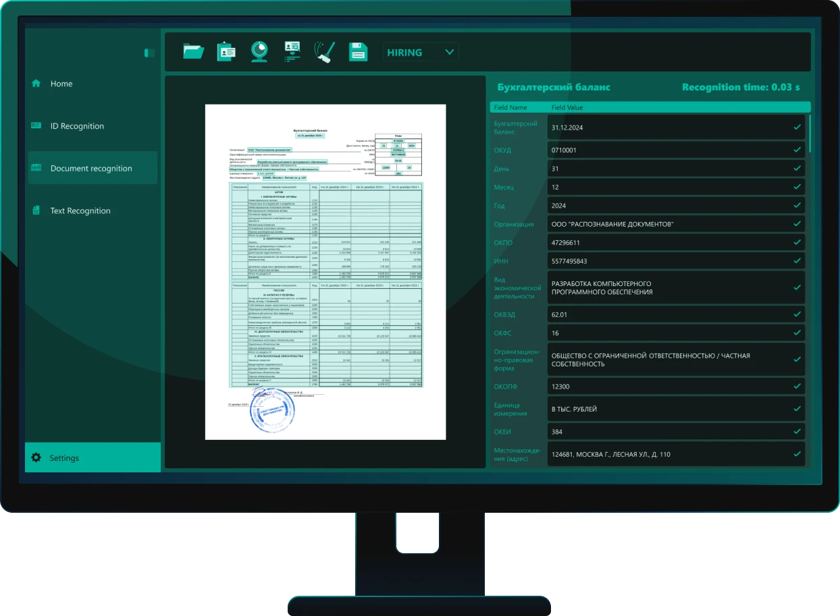
Task: Toggle the checkmark for ОКУД field
Action: [x=797, y=150]
